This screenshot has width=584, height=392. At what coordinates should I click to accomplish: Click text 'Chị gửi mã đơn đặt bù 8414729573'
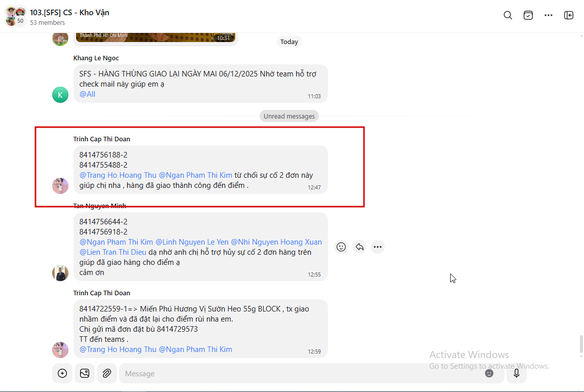tap(138, 329)
